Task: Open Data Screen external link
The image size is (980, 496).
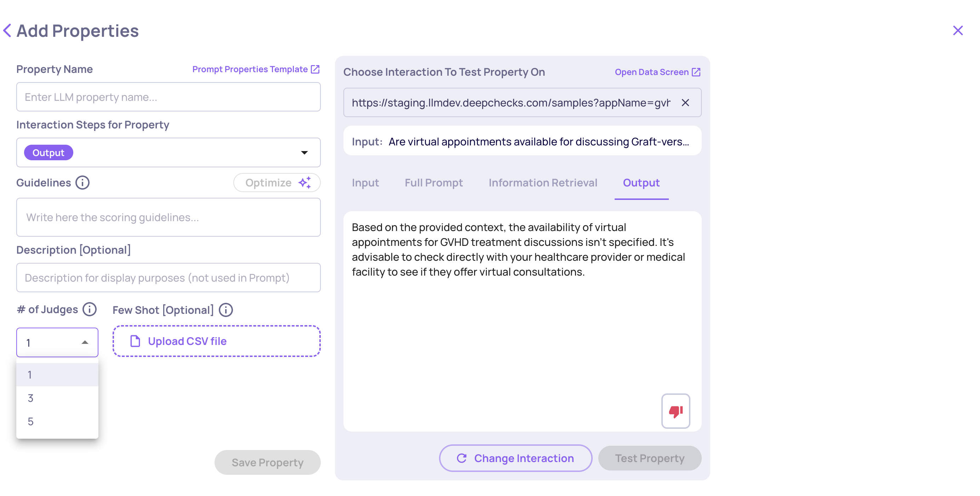Action: pos(657,72)
